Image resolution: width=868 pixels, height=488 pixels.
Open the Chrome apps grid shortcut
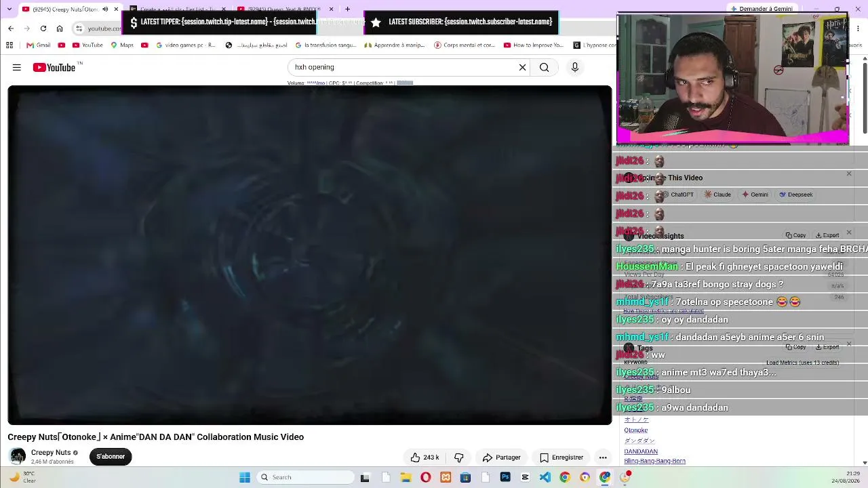coord(9,45)
